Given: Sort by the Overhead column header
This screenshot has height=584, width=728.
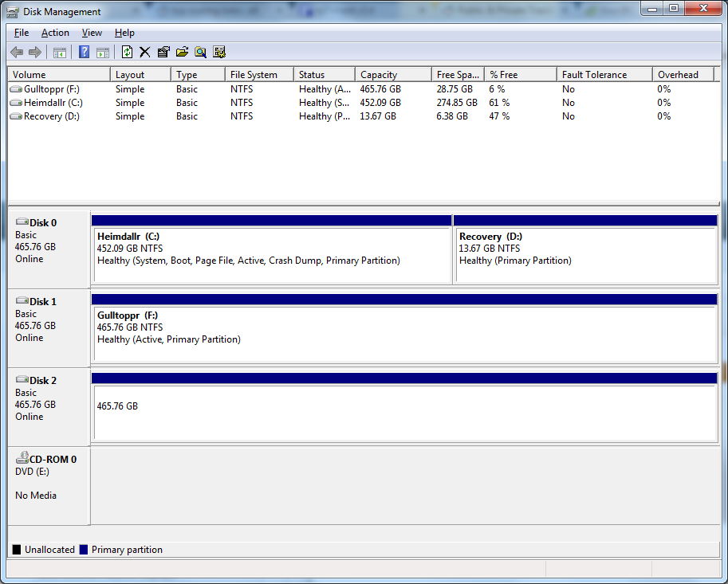Looking at the screenshot, I should click(683, 75).
